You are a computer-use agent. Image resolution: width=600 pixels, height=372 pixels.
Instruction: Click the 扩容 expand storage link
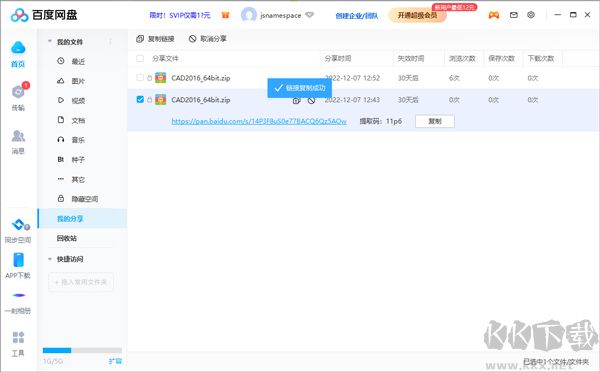(115, 361)
